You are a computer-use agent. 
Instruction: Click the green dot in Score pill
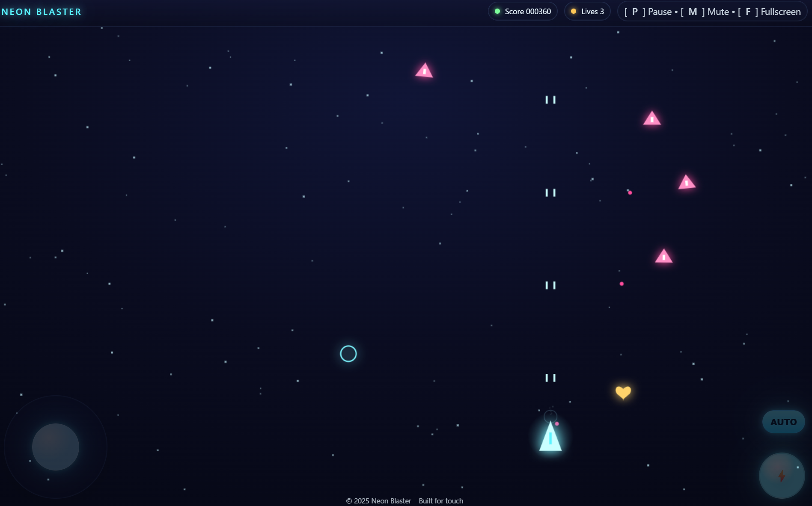click(497, 12)
